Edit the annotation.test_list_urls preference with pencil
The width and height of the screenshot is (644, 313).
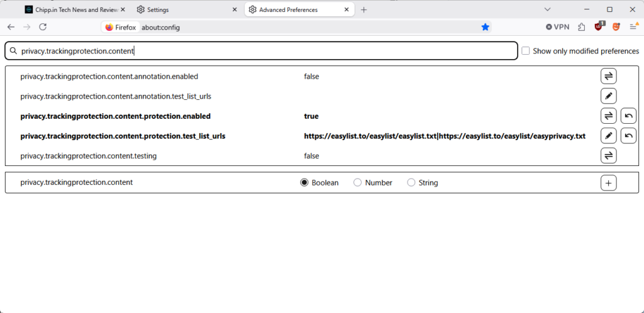[x=608, y=96]
